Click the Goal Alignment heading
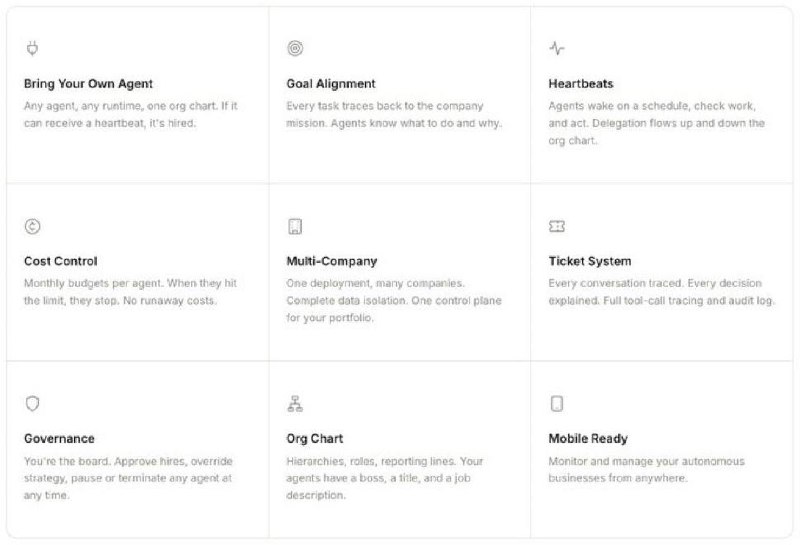 point(331,84)
